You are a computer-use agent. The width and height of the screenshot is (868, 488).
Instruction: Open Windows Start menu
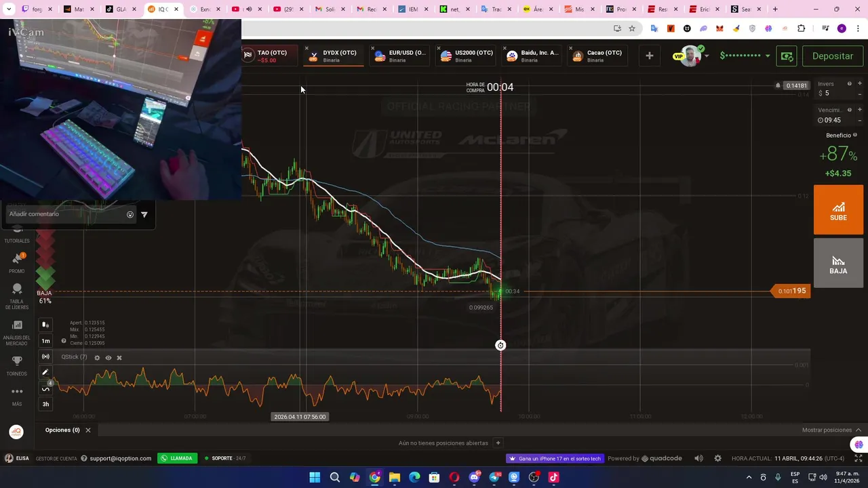(x=315, y=477)
